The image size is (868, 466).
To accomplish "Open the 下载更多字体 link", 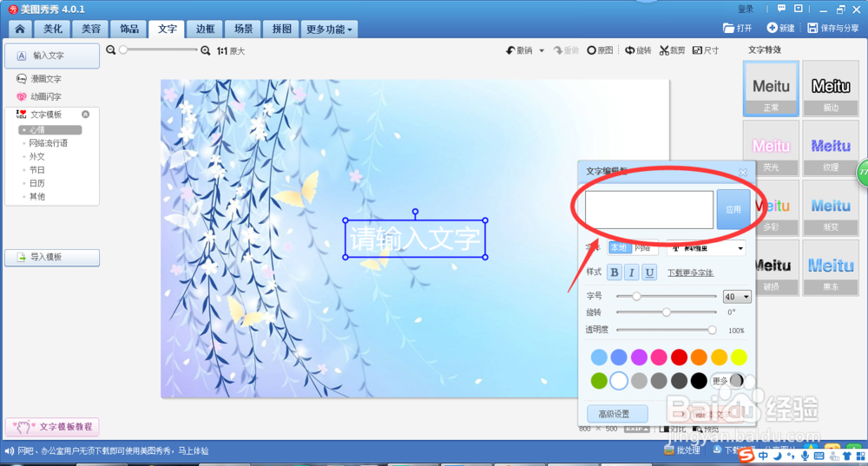I will [690, 272].
